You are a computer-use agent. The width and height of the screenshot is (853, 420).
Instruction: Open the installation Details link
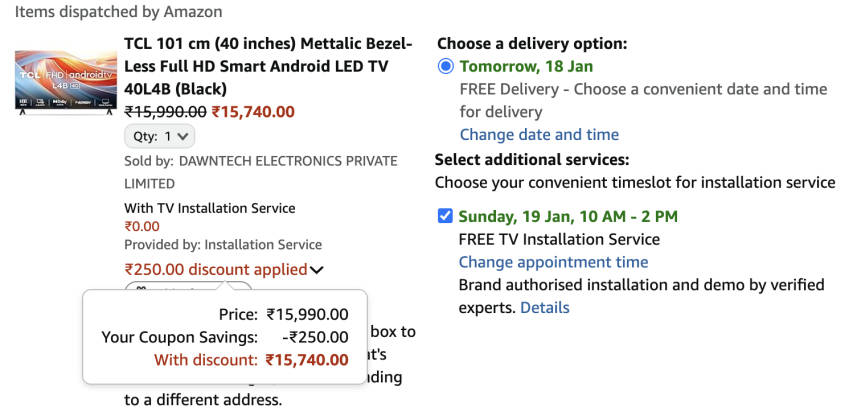[544, 307]
